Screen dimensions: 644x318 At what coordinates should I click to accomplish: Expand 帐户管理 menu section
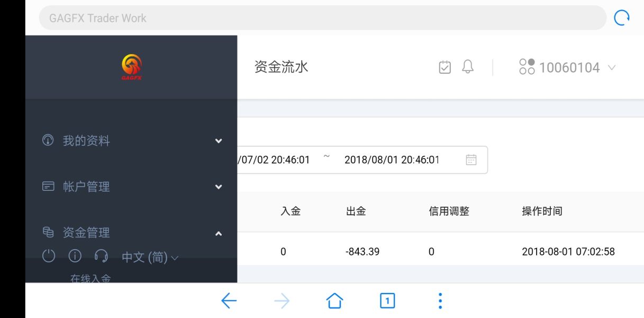point(131,187)
